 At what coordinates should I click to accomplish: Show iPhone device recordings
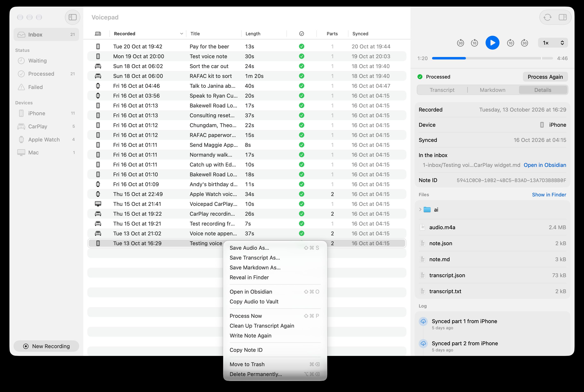46,113
